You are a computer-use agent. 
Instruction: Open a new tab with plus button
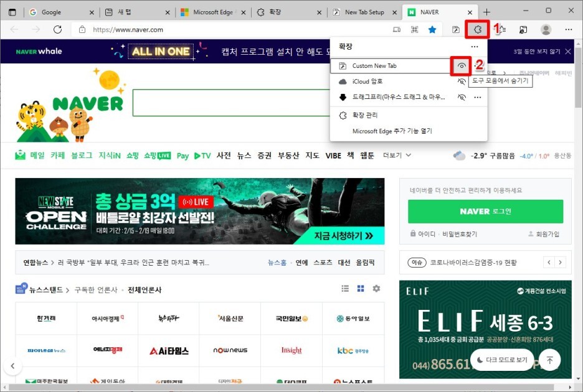486,12
